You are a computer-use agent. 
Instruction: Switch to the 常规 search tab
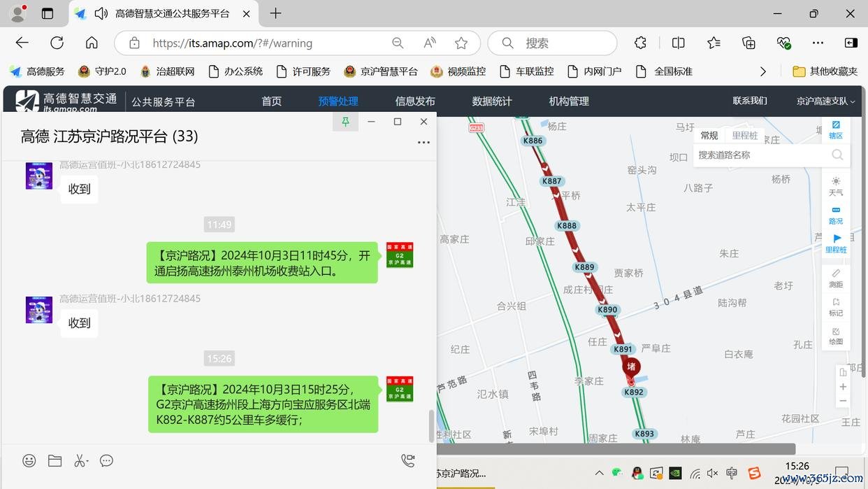point(709,136)
